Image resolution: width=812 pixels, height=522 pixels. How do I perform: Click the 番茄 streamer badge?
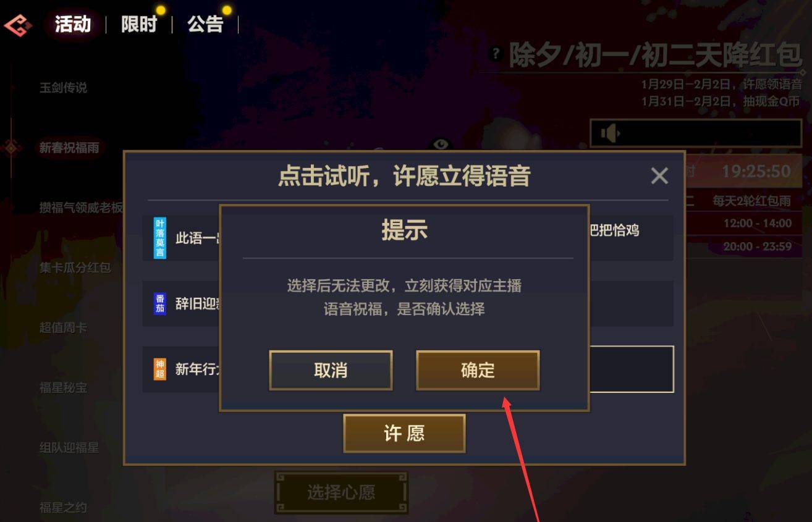(x=160, y=304)
